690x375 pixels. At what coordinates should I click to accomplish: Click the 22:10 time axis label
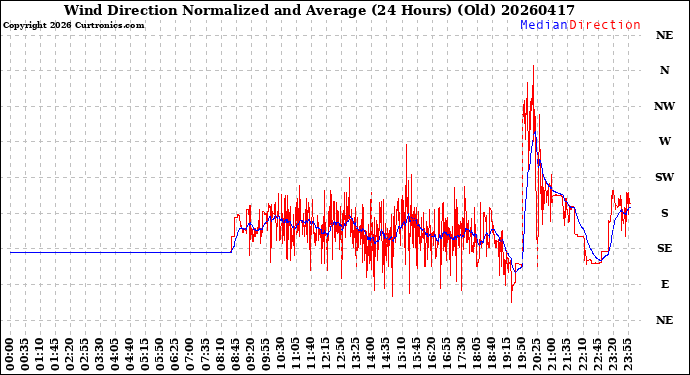[x=582, y=354]
